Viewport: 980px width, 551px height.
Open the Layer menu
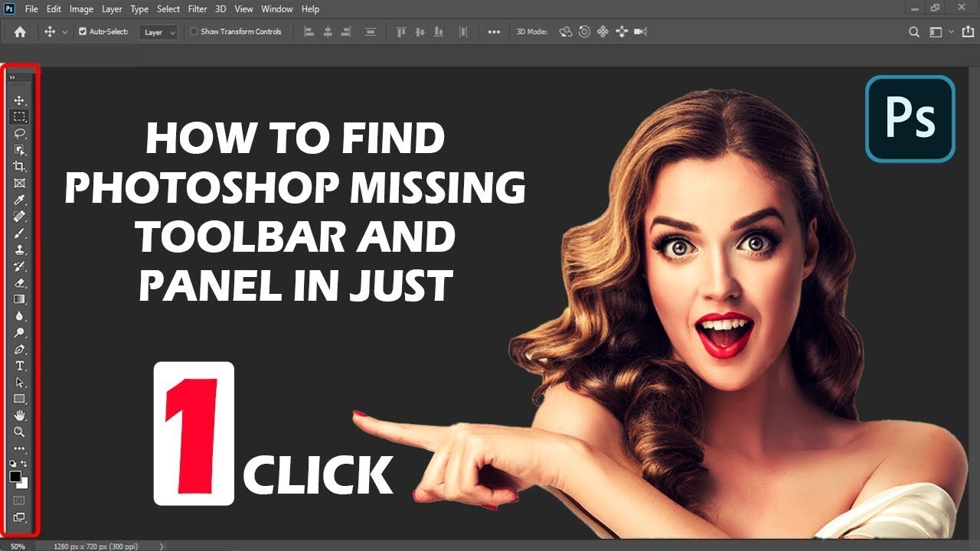(x=112, y=9)
